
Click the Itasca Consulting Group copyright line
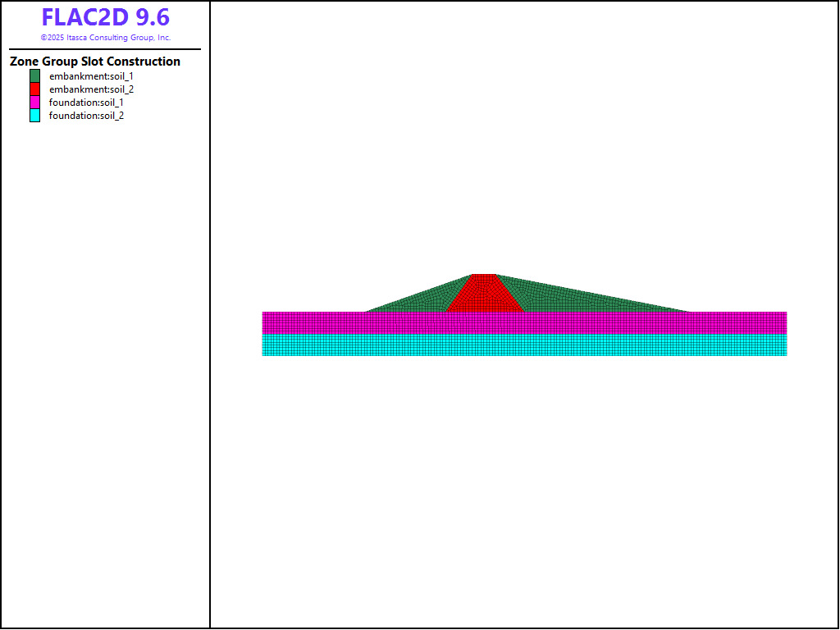point(105,38)
